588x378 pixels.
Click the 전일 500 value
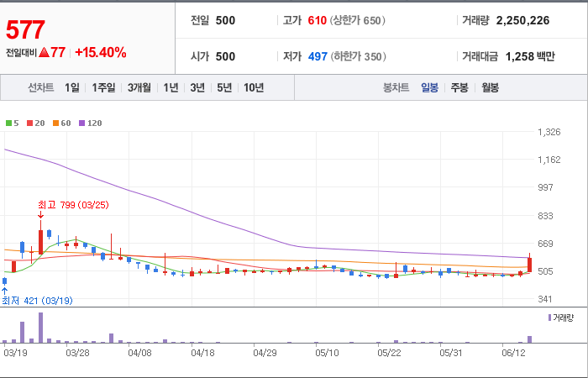[225, 20]
